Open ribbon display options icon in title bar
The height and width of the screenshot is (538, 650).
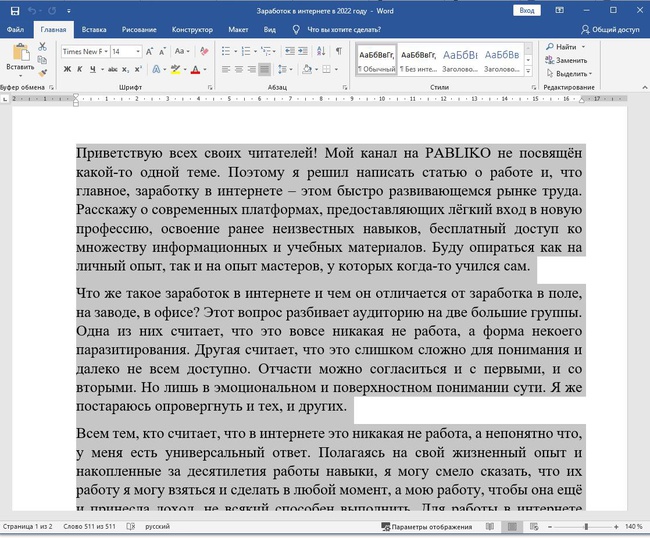click(559, 10)
